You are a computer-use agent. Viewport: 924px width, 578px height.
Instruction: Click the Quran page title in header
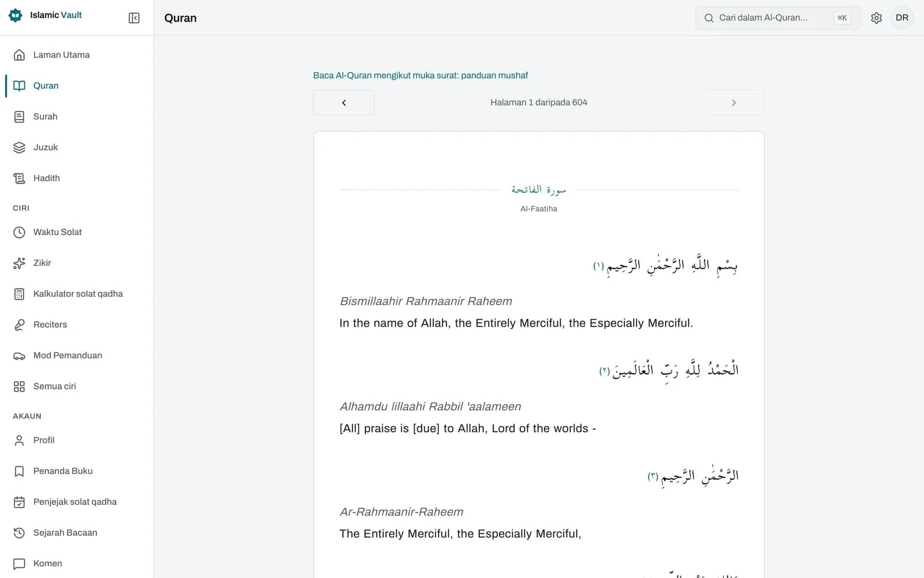point(180,18)
